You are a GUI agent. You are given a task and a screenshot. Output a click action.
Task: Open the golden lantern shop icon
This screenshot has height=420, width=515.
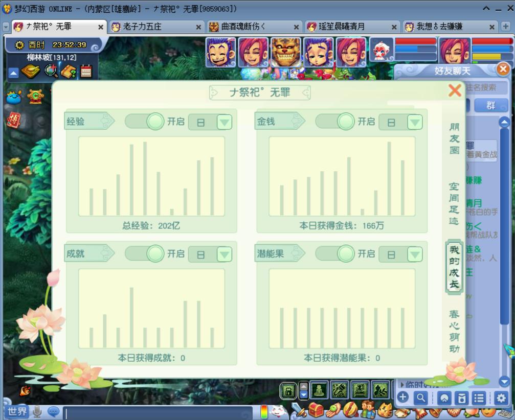pos(35,97)
